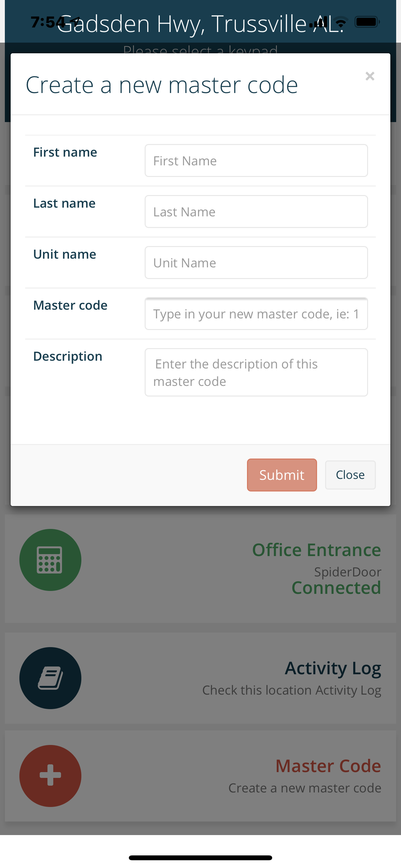Open the Activity Log heading link
This screenshot has width=401, height=868.
(x=333, y=668)
